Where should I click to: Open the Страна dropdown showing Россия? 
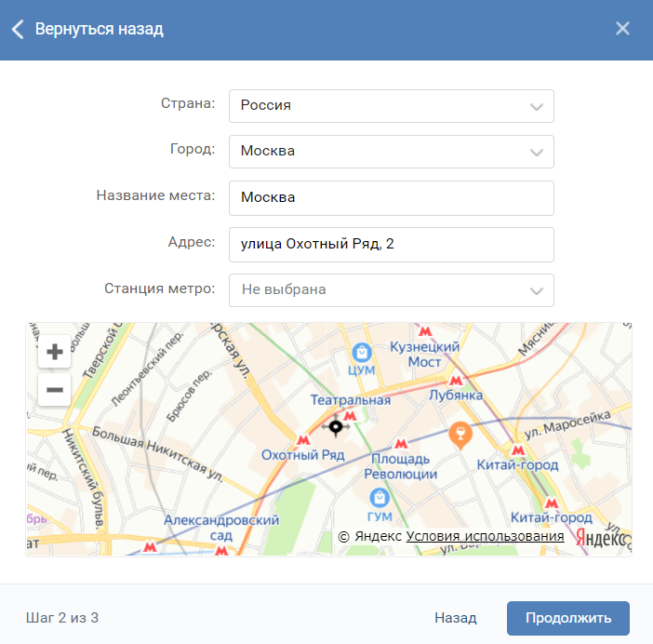click(391, 106)
